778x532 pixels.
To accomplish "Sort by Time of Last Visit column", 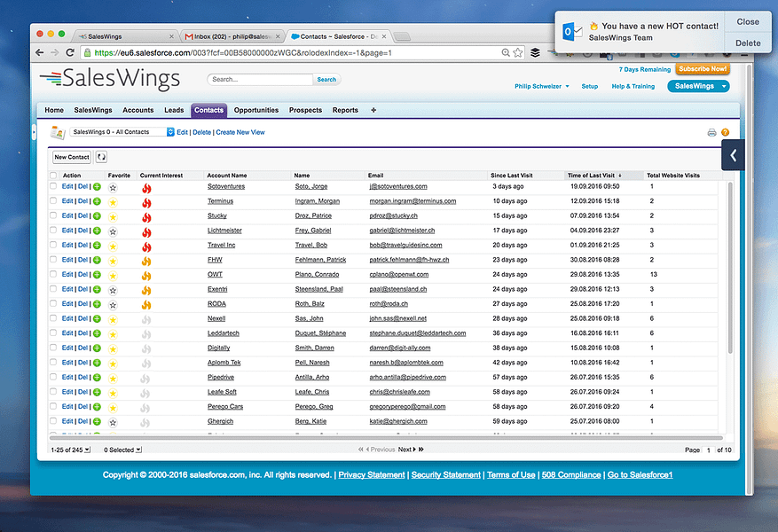I will coord(591,176).
